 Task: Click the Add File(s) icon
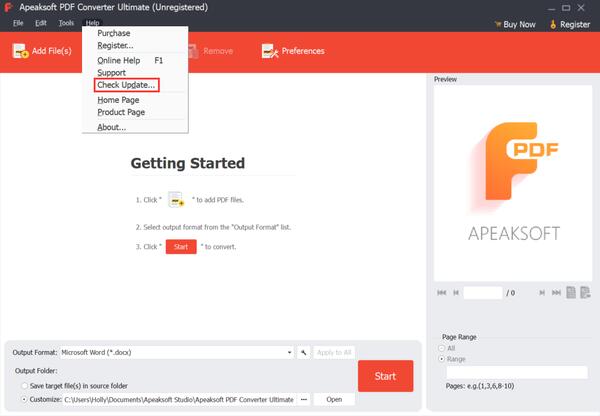tap(20, 51)
